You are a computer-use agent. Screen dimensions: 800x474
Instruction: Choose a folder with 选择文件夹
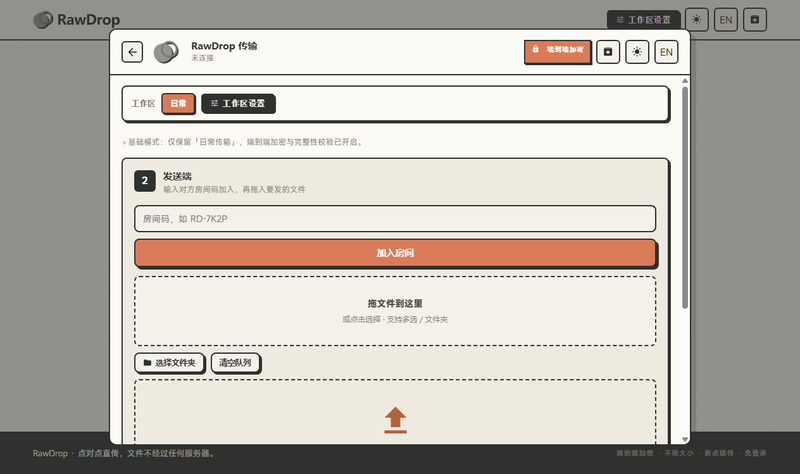169,363
